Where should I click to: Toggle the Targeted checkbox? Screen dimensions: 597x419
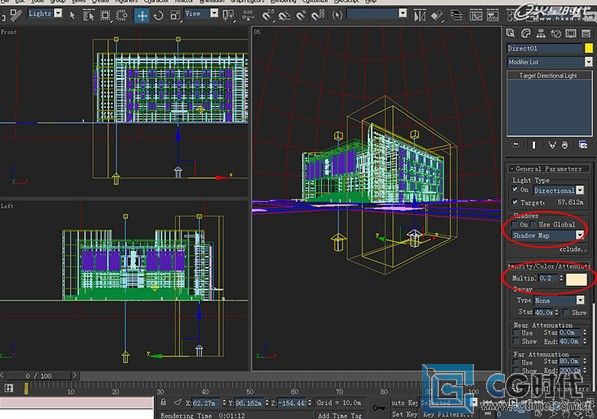(x=515, y=202)
